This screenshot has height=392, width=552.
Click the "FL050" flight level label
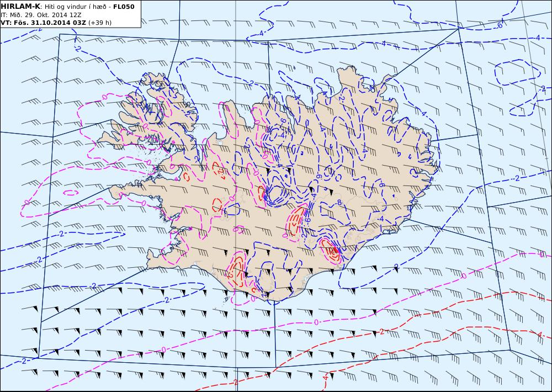tap(124, 7)
